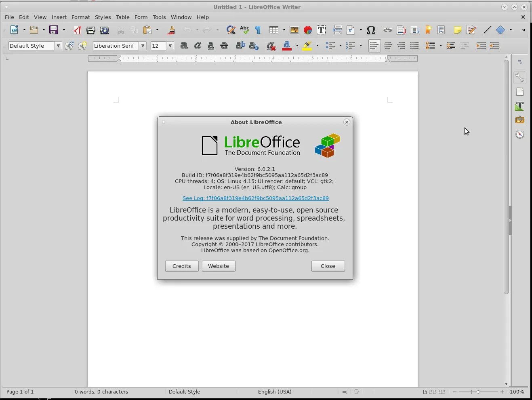Create a new style from selection
Viewport: 532px width, 400px height.
click(x=82, y=46)
